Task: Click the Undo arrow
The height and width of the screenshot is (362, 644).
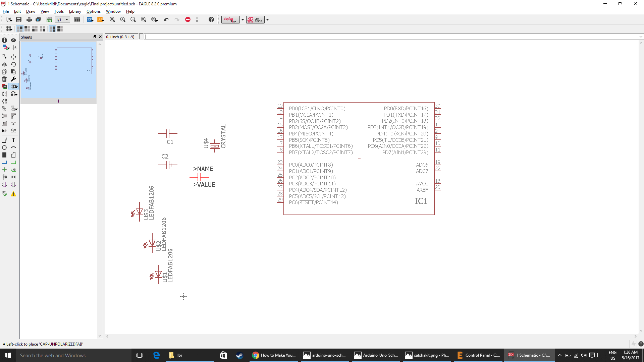Action: [166, 19]
